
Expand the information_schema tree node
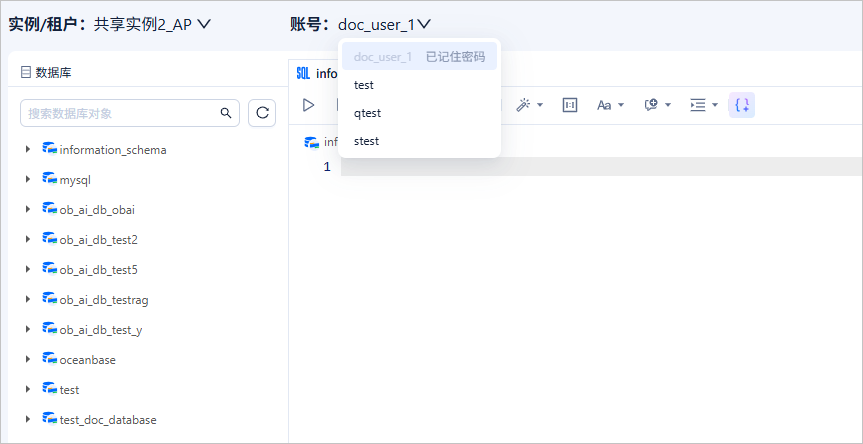tap(28, 149)
